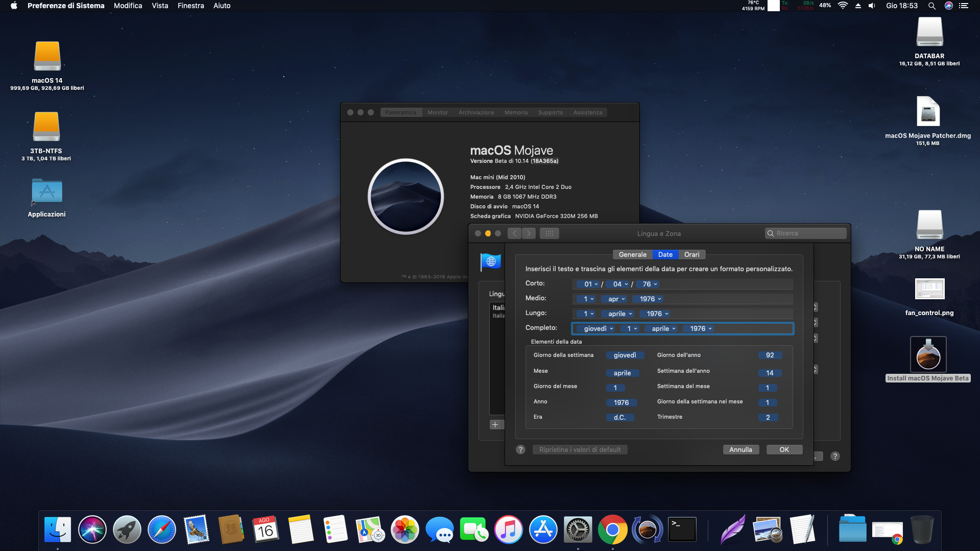Switch to the Orari tab
This screenshot has height=551, width=980.
pos(691,254)
